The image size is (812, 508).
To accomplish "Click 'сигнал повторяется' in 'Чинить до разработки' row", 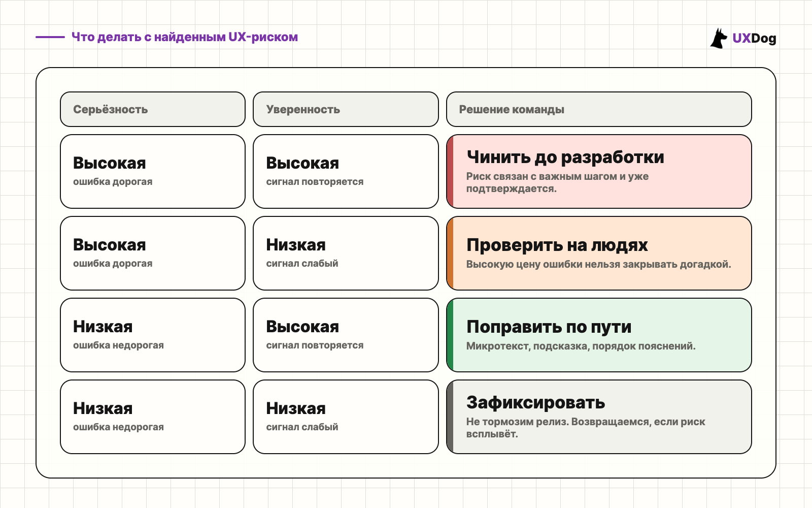I will [x=315, y=182].
